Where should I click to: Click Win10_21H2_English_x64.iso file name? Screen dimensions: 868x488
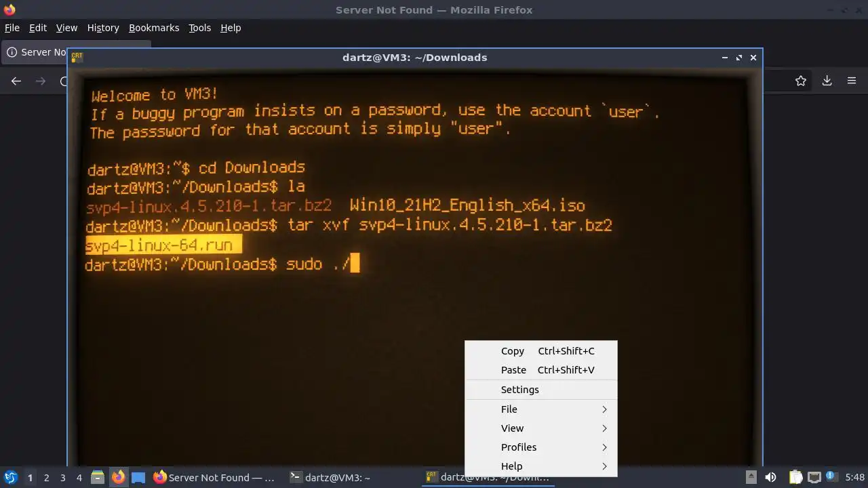[x=467, y=205]
